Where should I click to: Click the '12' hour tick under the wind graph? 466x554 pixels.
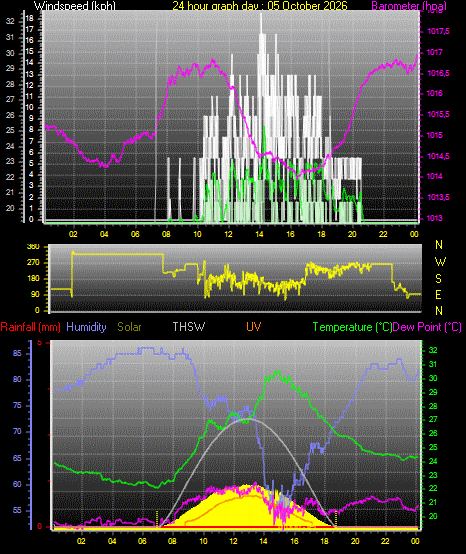tap(228, 234)
